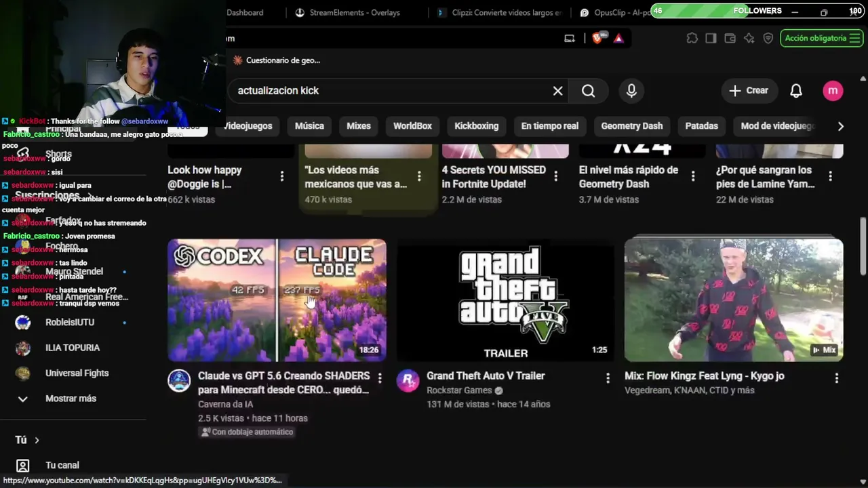Viewport: 868px width, 488px height.
Task: Select the Patadas filter chip
Action: click(702, 126)
